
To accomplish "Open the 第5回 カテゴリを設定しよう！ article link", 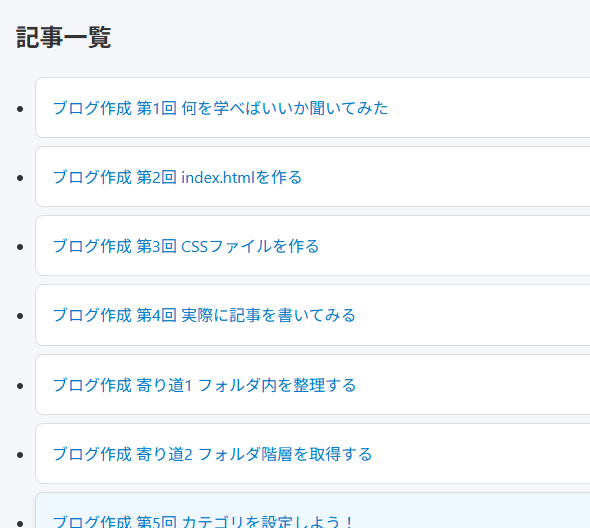I will 203,522.
